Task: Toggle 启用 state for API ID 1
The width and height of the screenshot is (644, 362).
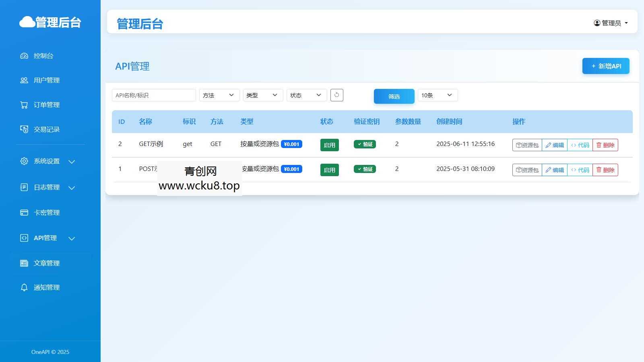Action: [x=329, y=170]
